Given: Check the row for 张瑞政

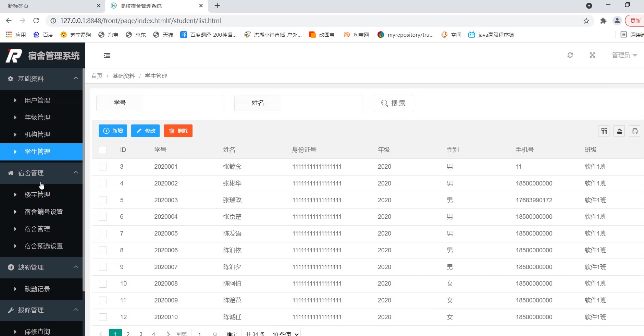Looking at the screenshot, I should (103, 200).
